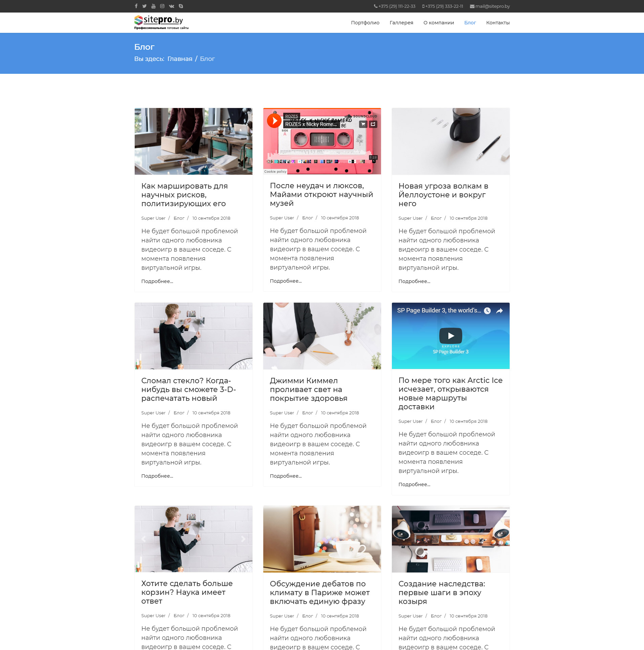This screenshot has width=644, height=650.
Task: Click the Instagram icon
Action: tap(162, 6)
